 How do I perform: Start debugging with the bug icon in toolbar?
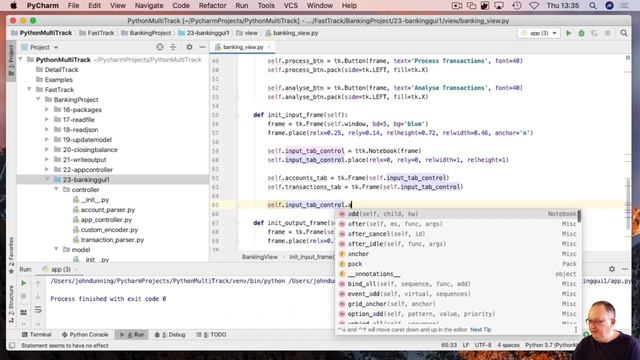[x=582, y=33]
